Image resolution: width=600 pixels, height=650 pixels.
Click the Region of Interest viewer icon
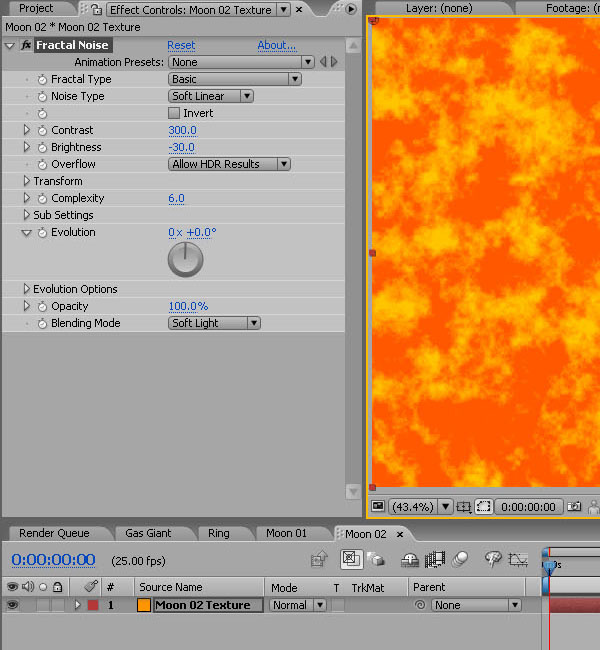pos(483,507)
